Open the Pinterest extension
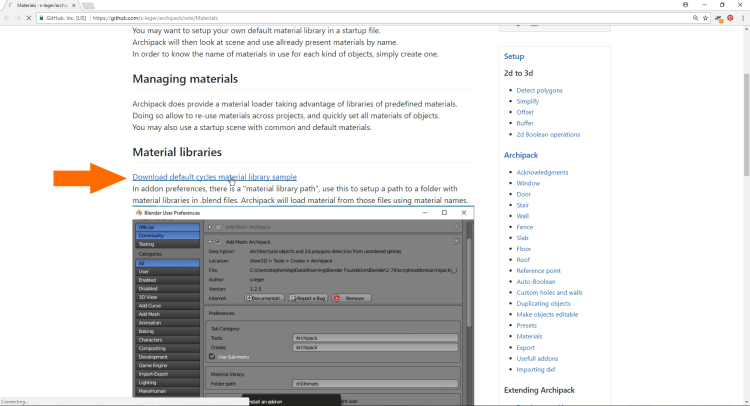Viewport: 750px width, 406px height. coord(731,18)
